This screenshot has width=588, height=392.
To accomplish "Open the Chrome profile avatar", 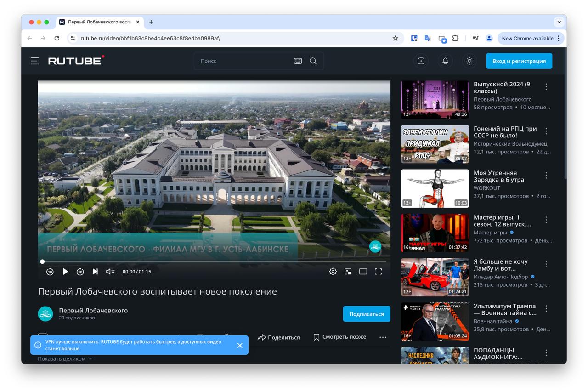I will (x=489, y=38).
